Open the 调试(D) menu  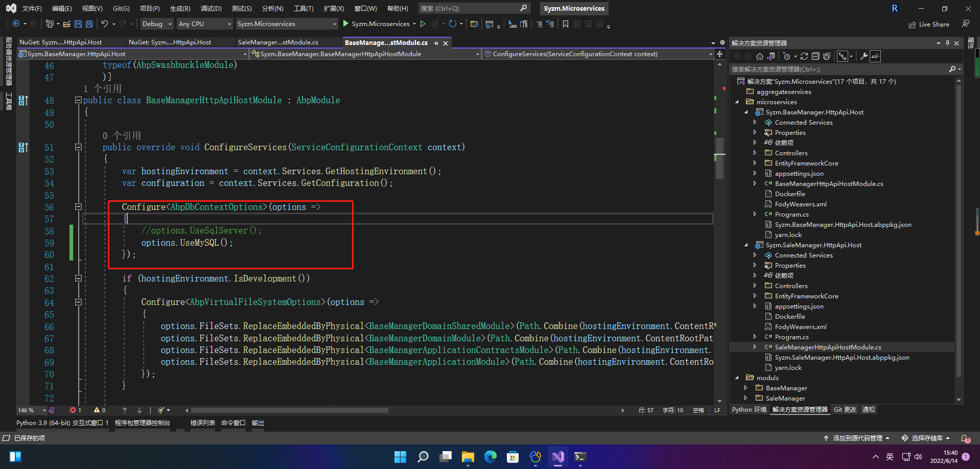211,8
